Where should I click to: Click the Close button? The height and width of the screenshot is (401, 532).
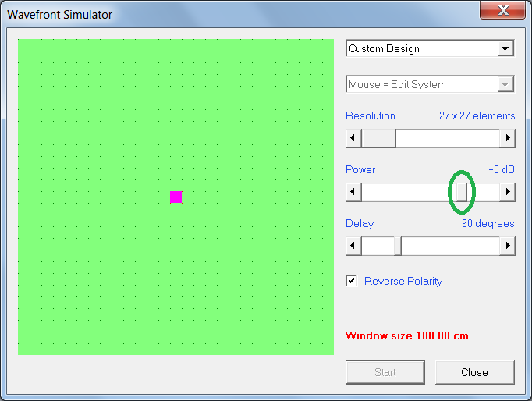pyautogui.click(x=474, y=372)
